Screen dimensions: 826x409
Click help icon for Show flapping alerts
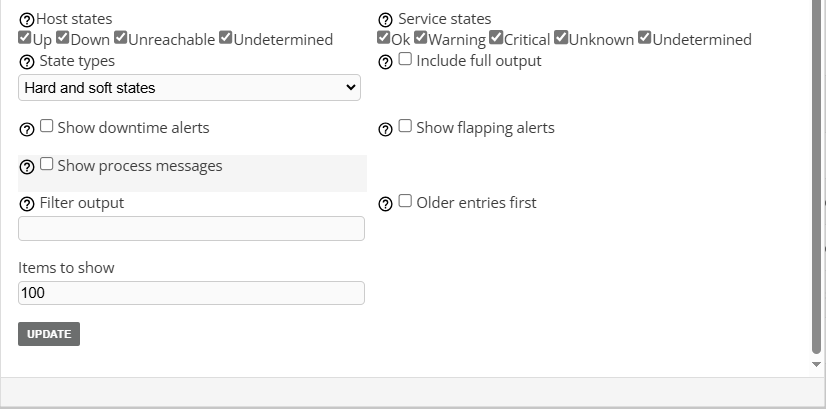coord(385,129)
